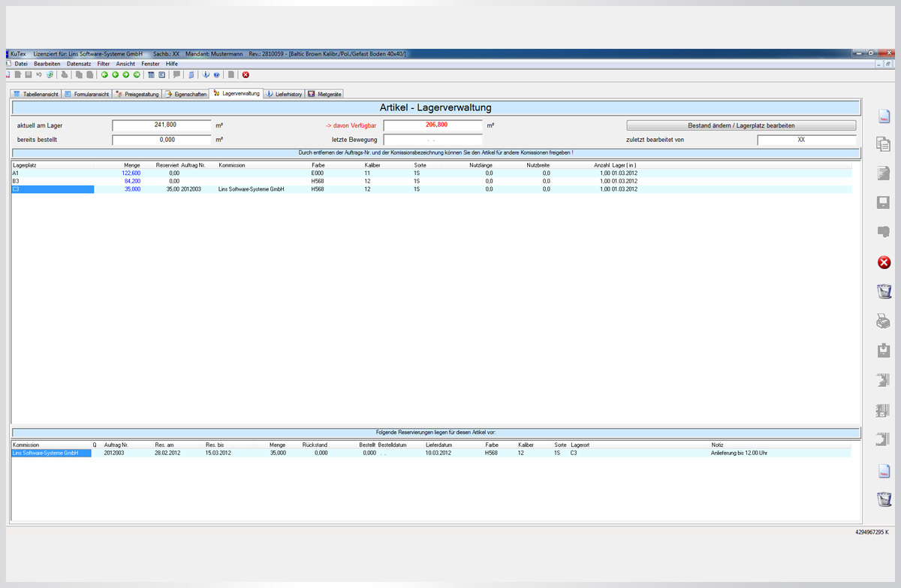Viewport: 901px width, 588px height.
Task: Switch to the Preisgestaltung tab
Action: coord(137,95)
